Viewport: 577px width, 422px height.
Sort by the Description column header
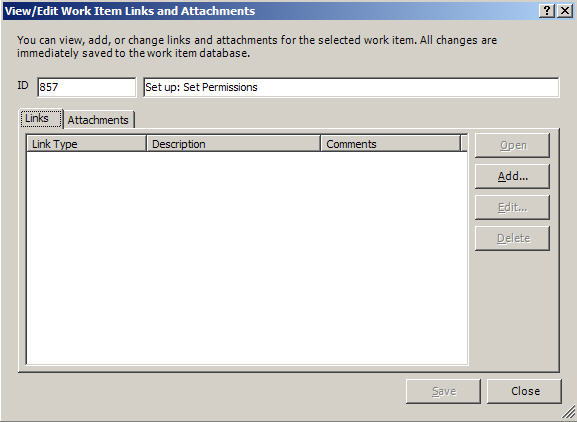[234, 143]
